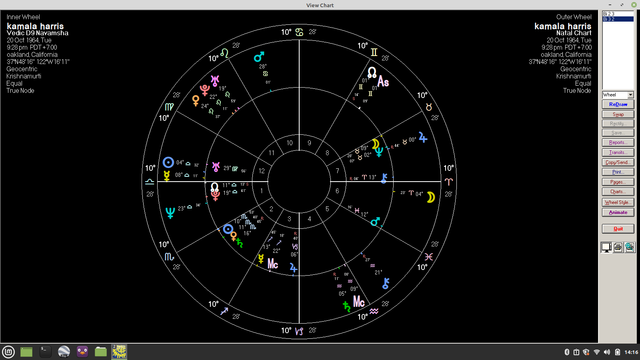Click the Copy/Send button
Screen dimensions: 640x360
(618, 162)
